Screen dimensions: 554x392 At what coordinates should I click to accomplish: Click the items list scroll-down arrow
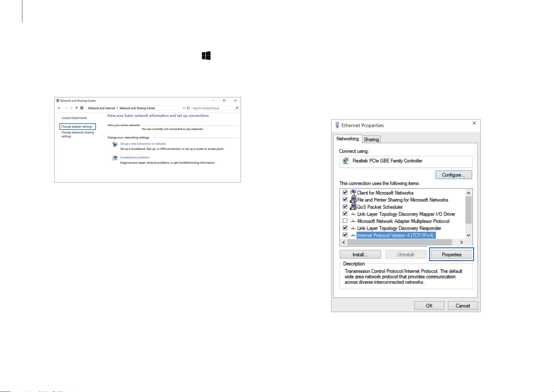pos(469,235)
